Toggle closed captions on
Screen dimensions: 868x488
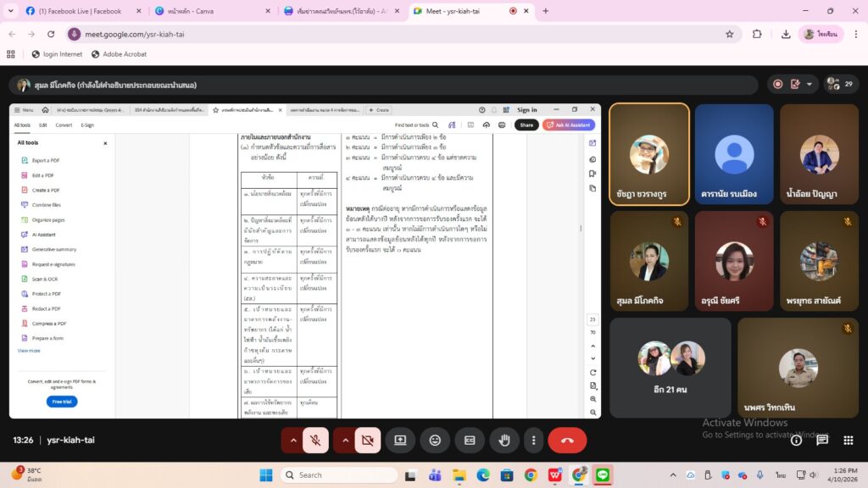tap(469, 441)
